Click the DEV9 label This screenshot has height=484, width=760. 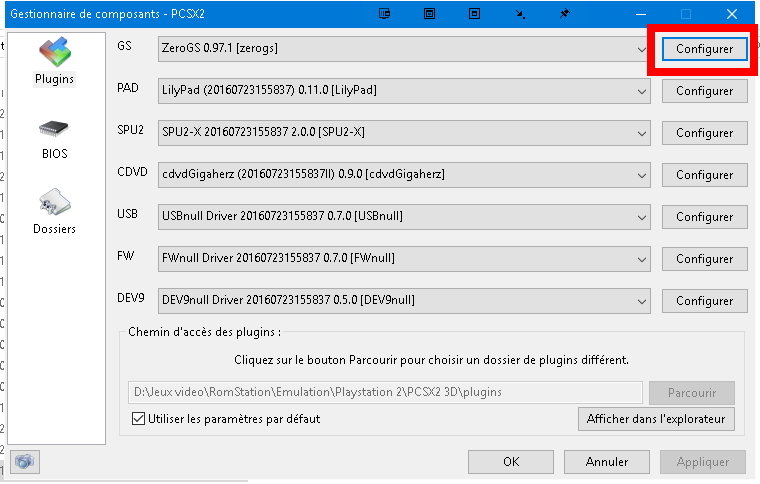[131, 297]
